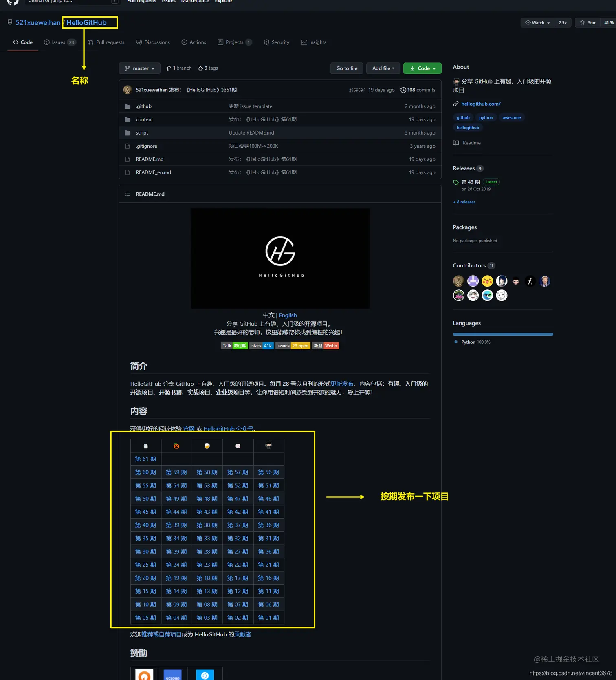
Task: Open issue 第 43 期 in the table
Action: click(207, 512)
